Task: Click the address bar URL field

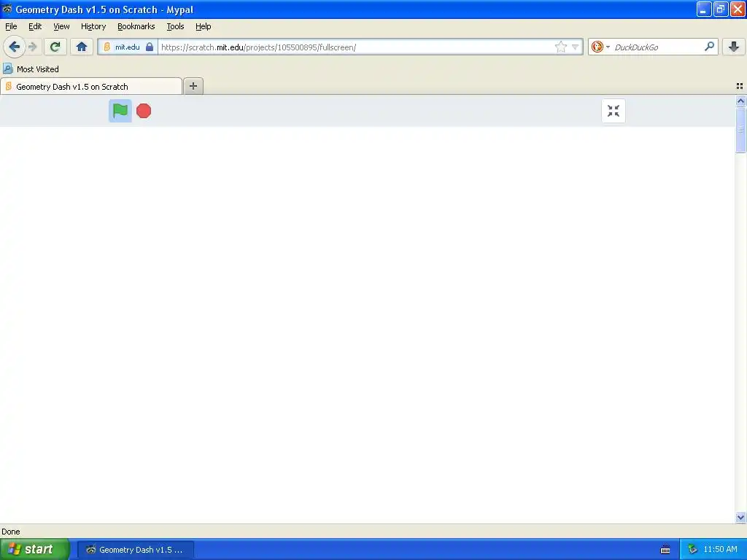Action: click(x=355, y=47)
